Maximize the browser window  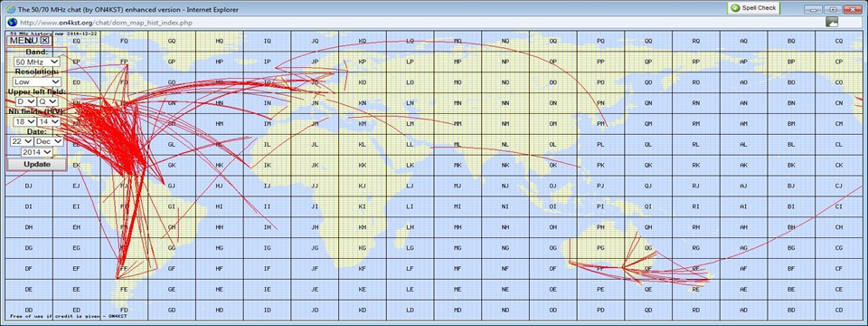click(832, 9)
